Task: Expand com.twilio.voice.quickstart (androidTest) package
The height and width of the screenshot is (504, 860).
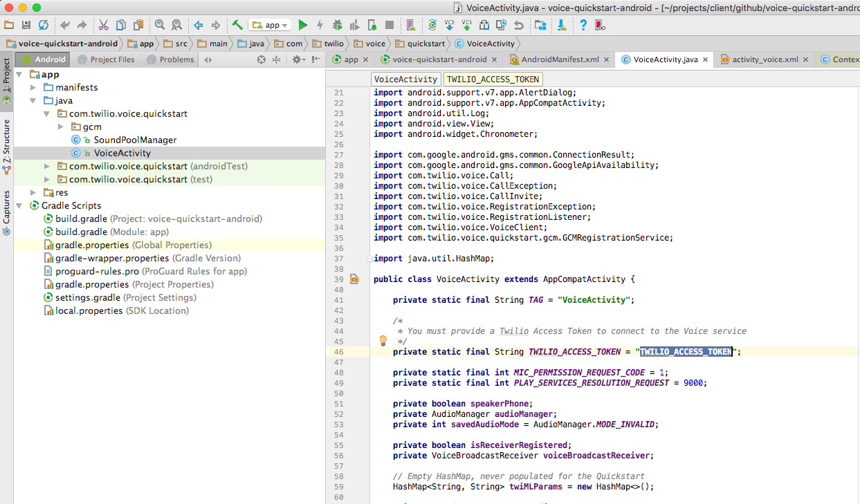Action: pos(47,167)
